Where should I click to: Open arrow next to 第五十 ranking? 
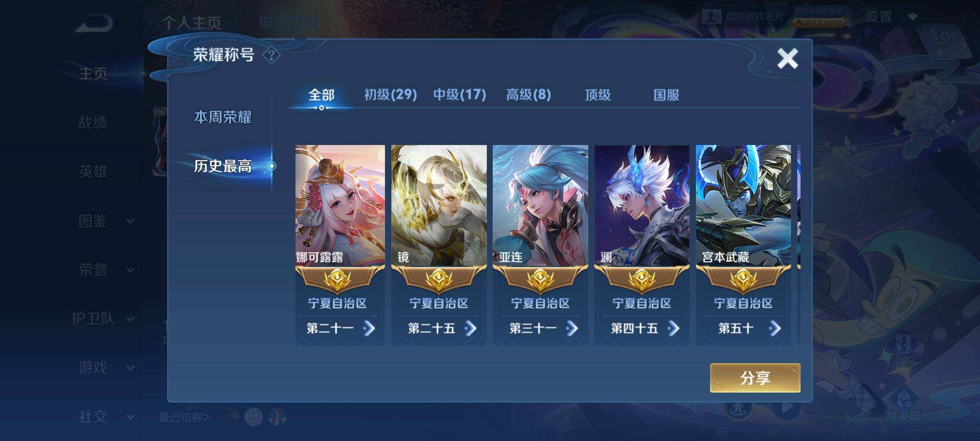(x=775, y=328)
